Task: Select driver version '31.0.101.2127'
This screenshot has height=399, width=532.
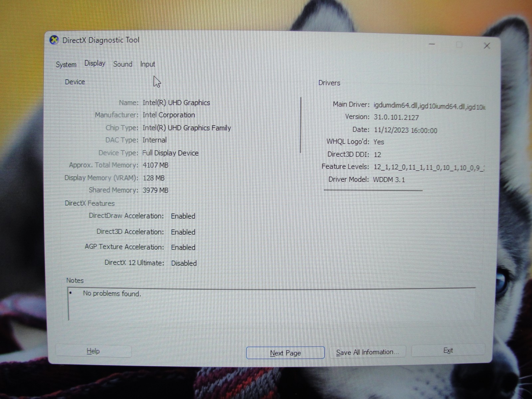Action: [x=396, y=117]
